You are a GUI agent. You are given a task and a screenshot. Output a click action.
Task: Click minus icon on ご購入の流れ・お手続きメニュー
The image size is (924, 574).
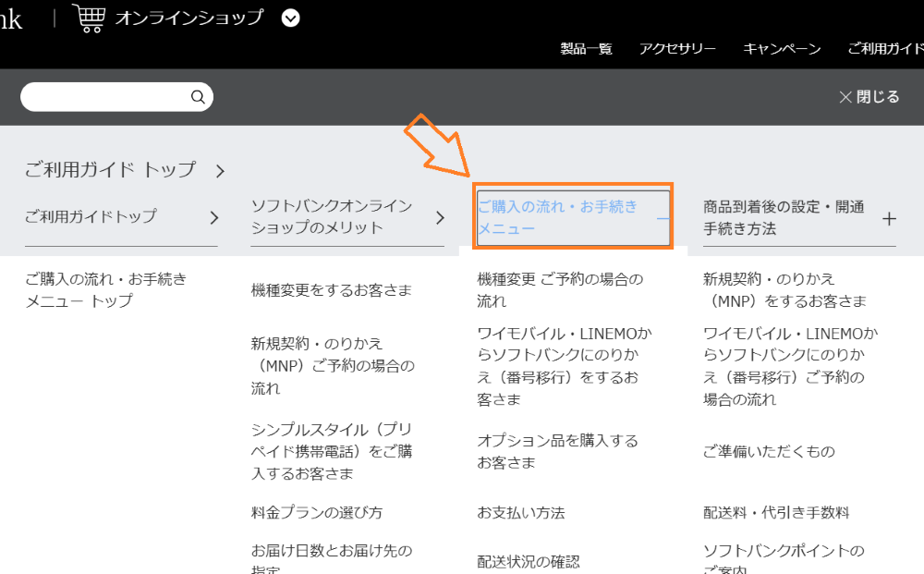tap(663, 219)
